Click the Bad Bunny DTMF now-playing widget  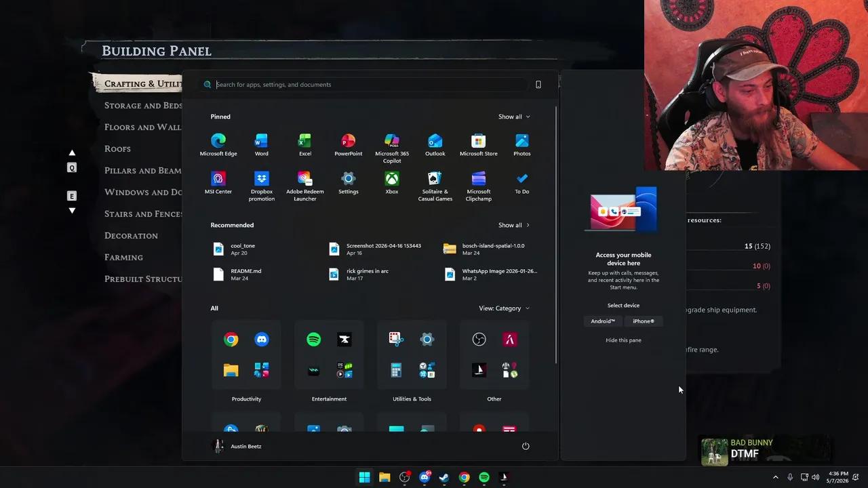(766, 450)
